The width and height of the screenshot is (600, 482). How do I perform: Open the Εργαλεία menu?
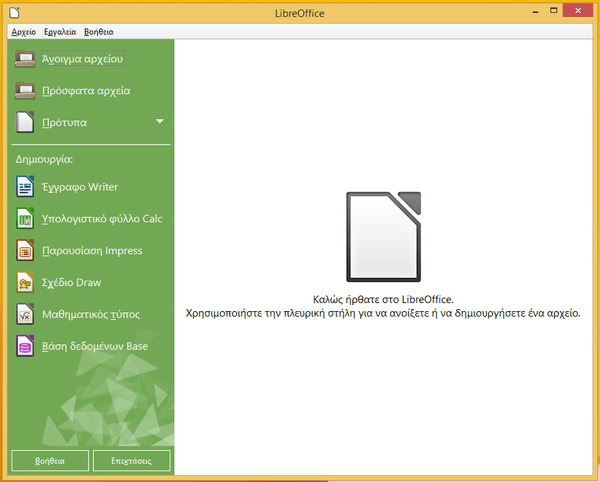[60, 32]
